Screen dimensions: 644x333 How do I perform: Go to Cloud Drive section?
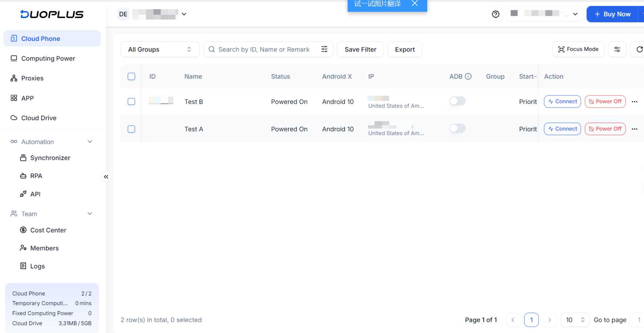[x=39, y=118]
